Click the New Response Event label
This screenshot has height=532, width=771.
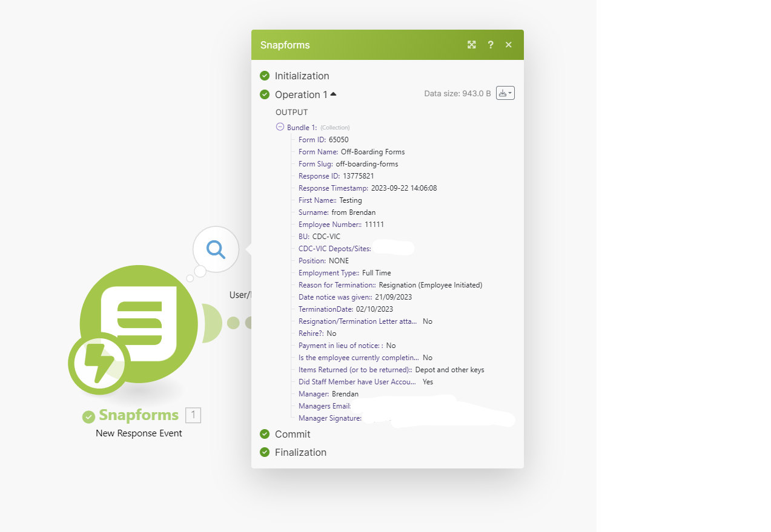[x=139, y=433]
